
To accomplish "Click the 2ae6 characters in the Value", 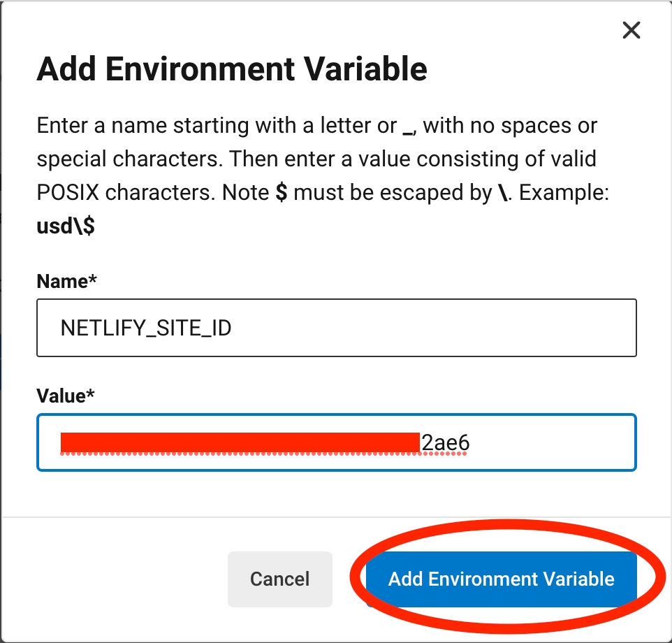I will (x=444, y=442).
